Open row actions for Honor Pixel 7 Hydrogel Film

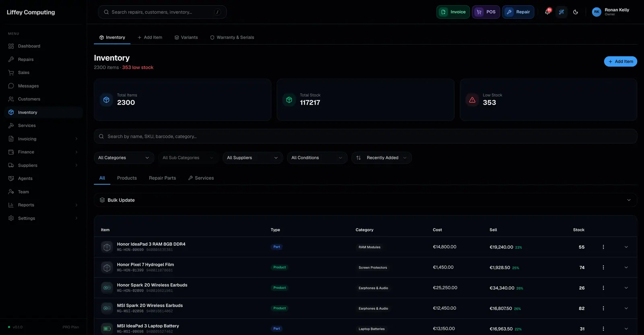[x=603, y=267]
